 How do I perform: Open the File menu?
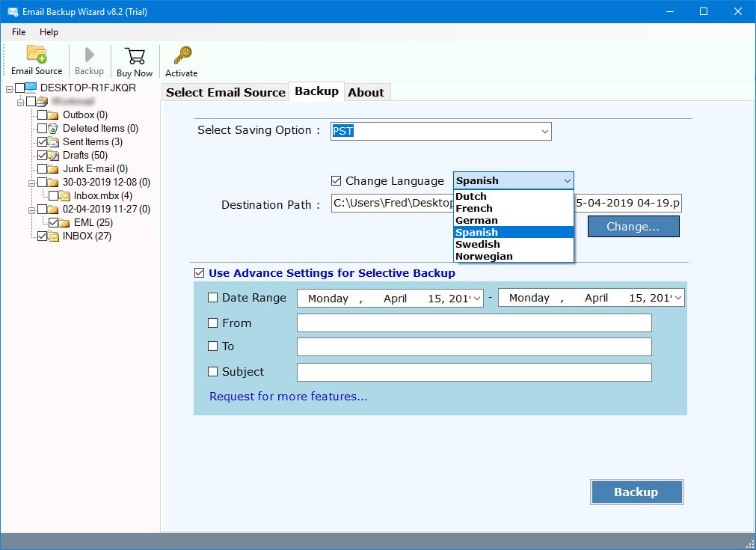pyautogui.click(x=19, y=32)
